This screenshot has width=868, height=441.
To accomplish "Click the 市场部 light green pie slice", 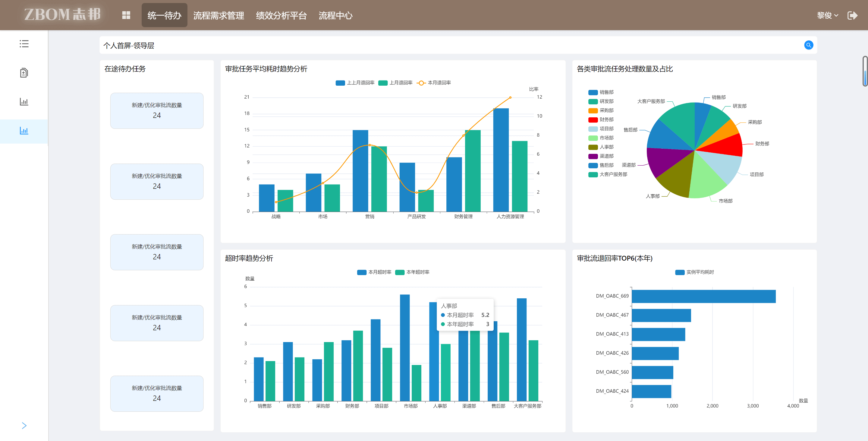I will coord(706,180).
